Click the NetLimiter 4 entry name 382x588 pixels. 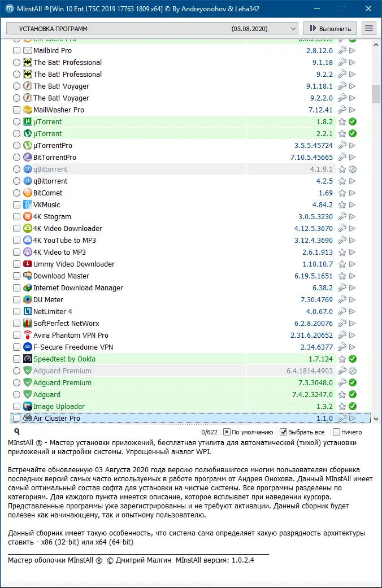click(53, 312)
